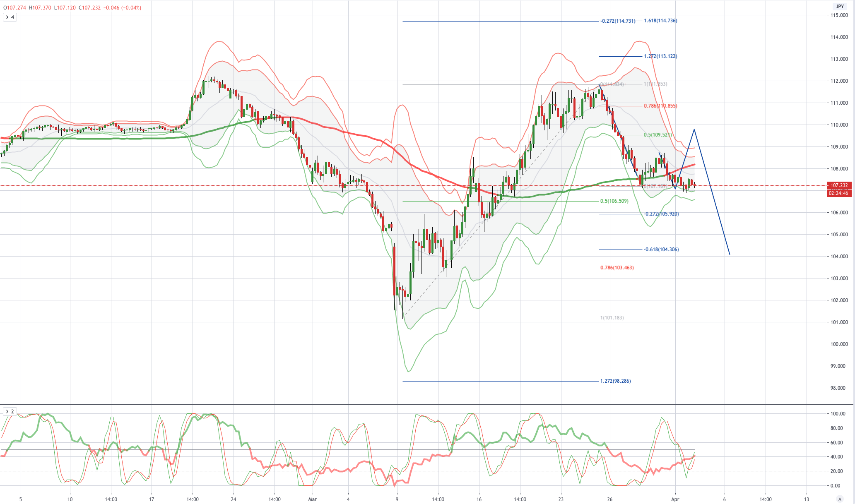Viewport: 855px width, 504px height.
Task: Click the 115.000 price axis label
Action: [x=839, y=15]
